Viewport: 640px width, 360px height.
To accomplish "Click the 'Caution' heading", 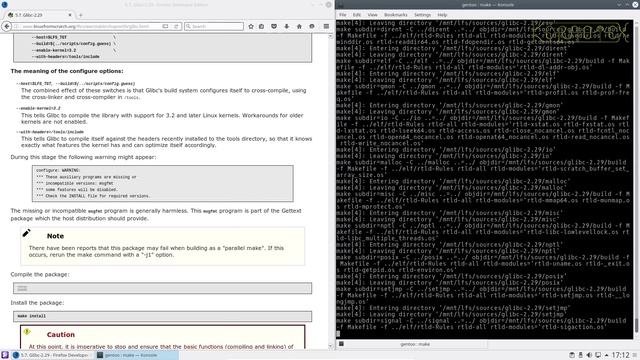I will pos(60,335).
